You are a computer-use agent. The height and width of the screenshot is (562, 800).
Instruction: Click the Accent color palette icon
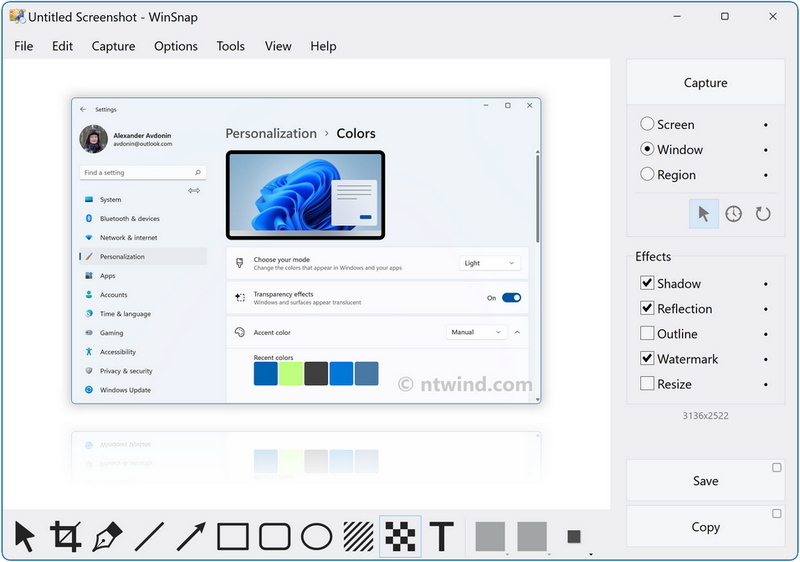(x=239, y=332)
